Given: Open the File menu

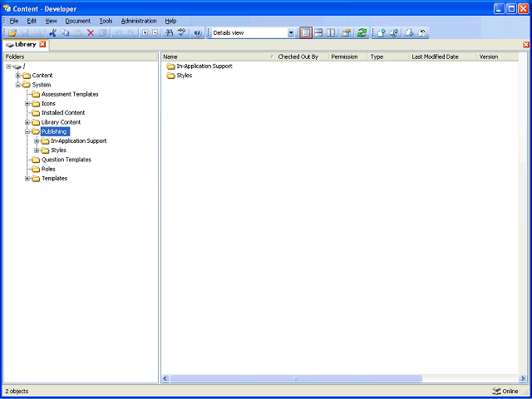Looking at the screenshot, I should 14,21.
